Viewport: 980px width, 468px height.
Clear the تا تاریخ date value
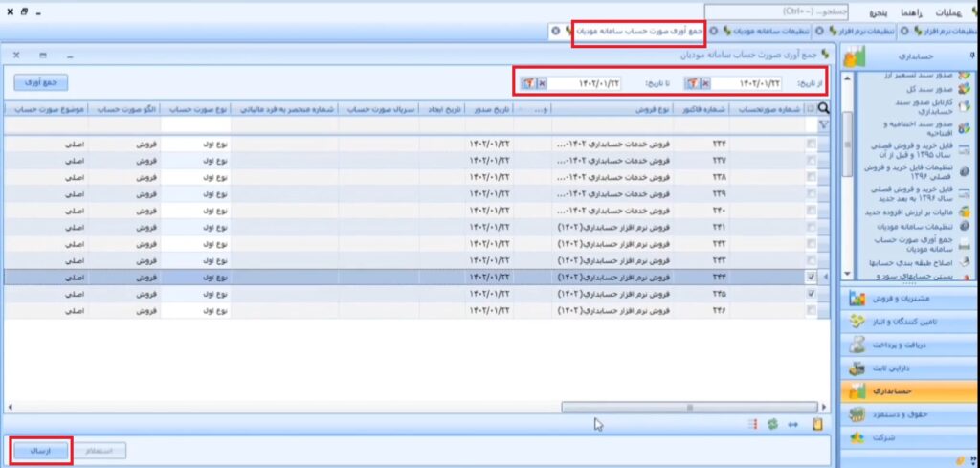click(542, 83)
